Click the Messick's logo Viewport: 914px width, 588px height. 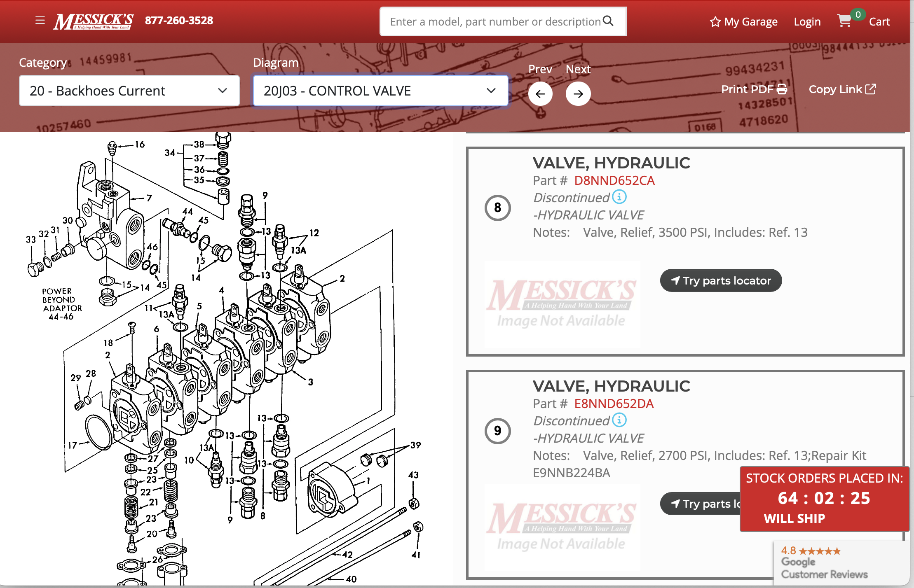[x=94, y=21]
